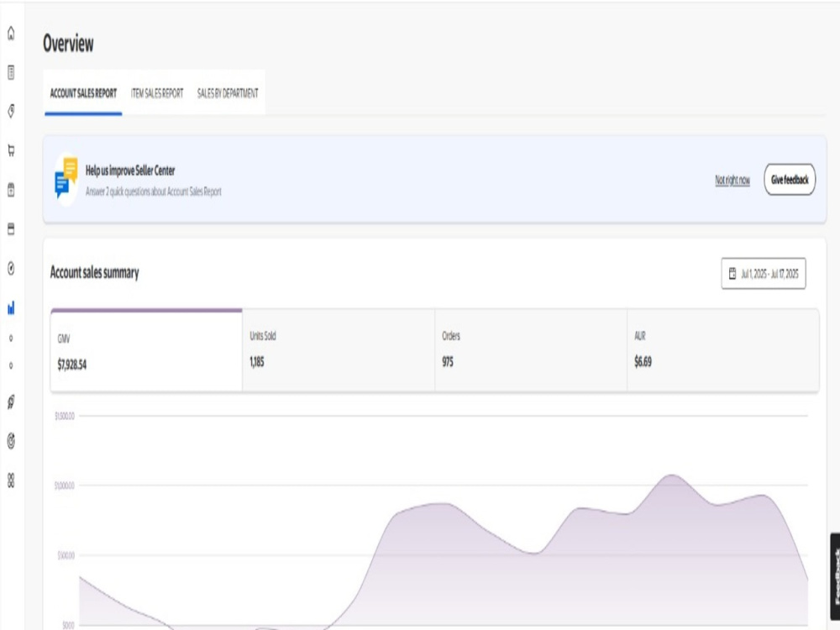Select the second small dot sub-item under analytics
Image resolution: width=840 pixels, height=630 pixels.
(x=11, y=366)
